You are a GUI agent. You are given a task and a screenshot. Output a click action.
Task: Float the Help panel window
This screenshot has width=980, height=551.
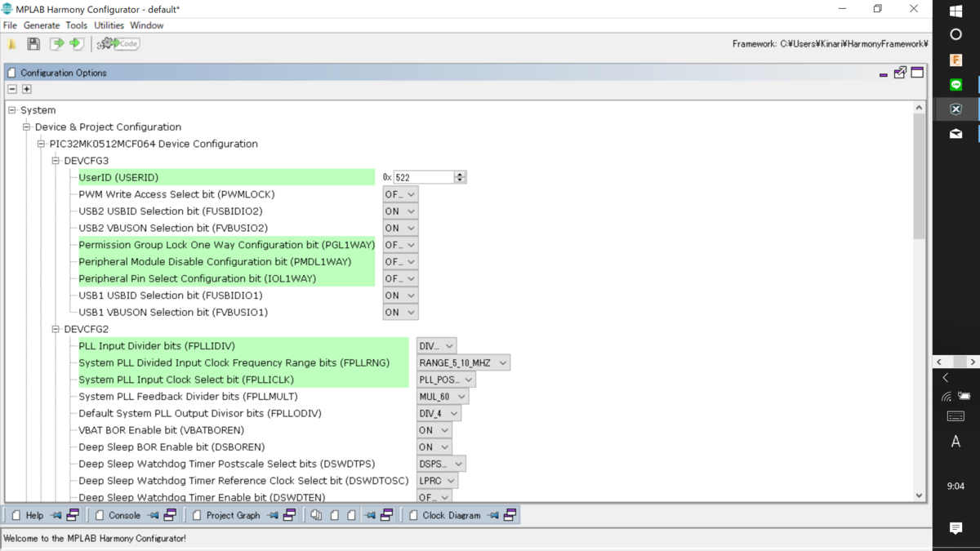73,515
